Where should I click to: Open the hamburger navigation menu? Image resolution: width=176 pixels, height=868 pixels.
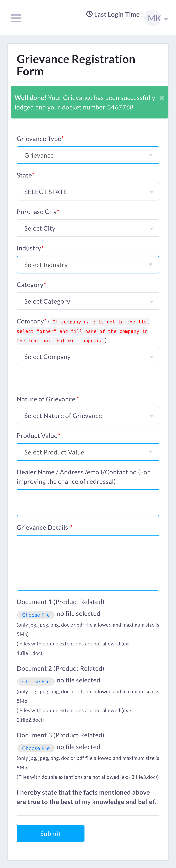coord(16,18)
